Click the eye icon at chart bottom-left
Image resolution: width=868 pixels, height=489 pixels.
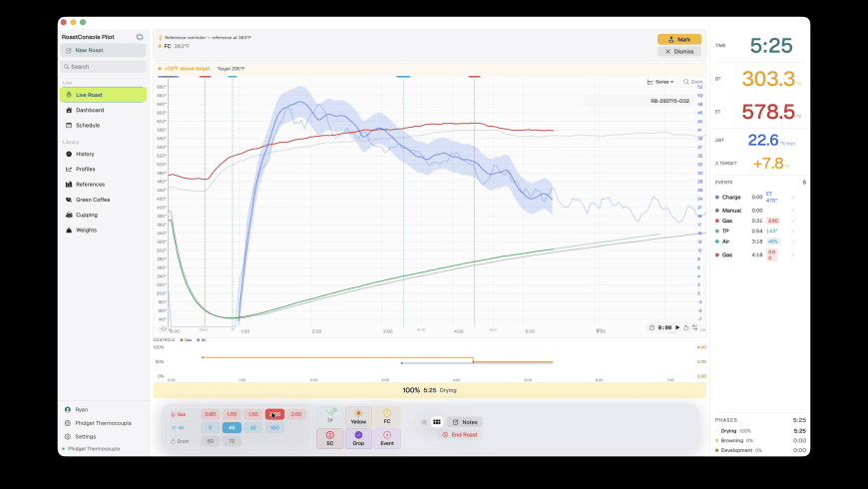(163, 328)
